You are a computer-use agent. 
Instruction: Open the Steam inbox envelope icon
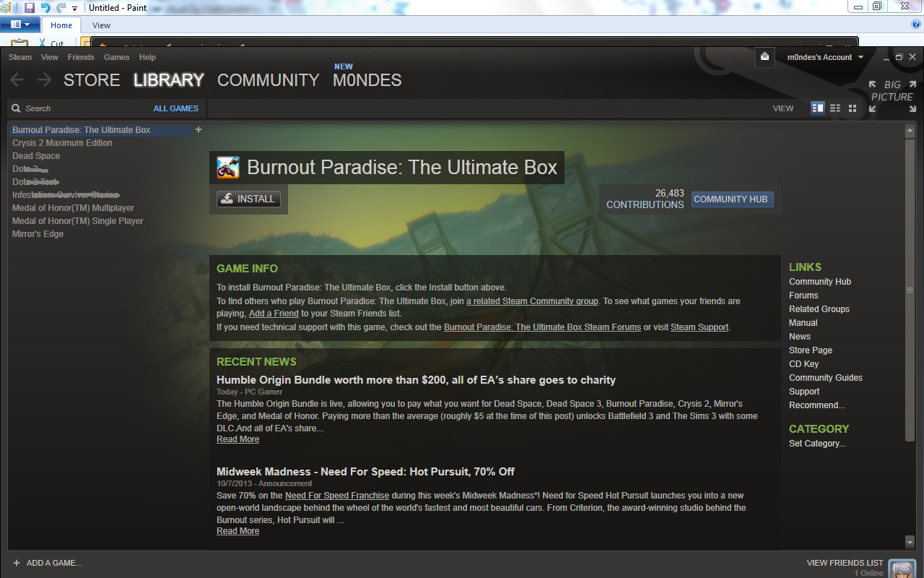point(765,57)
